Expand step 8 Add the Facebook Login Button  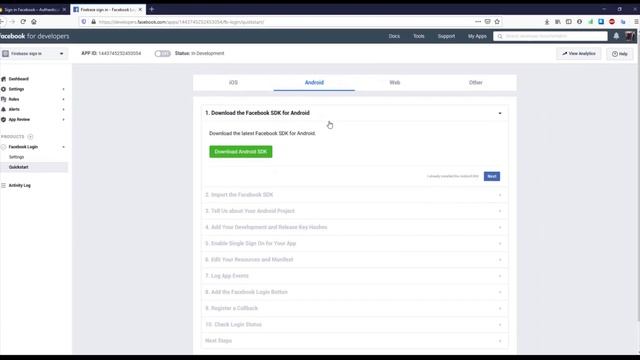354,292
